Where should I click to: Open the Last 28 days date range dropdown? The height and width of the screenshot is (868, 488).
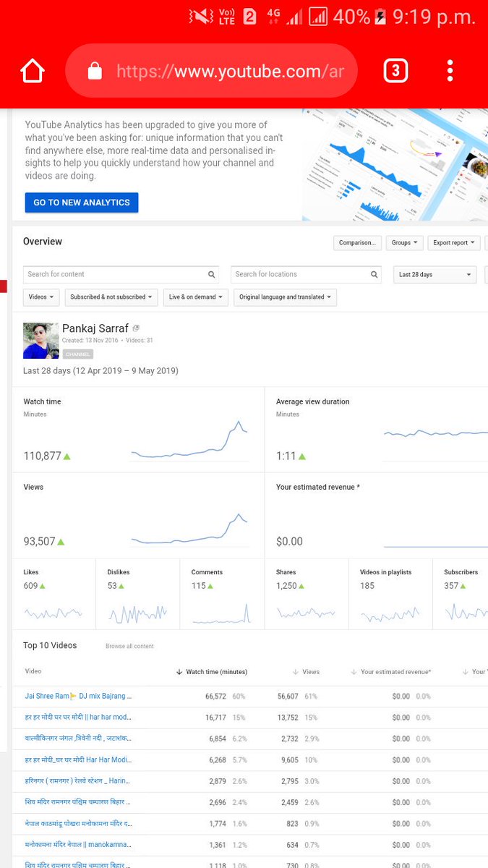[435, 275]
